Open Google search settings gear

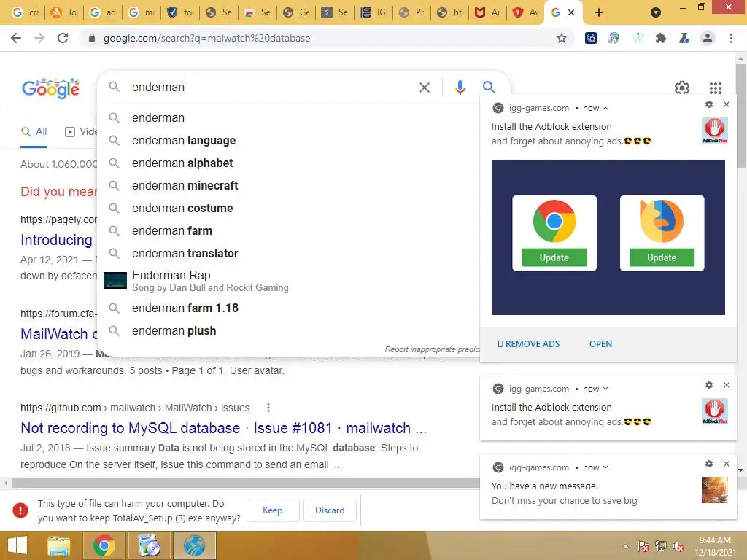[x=682, y=87]
